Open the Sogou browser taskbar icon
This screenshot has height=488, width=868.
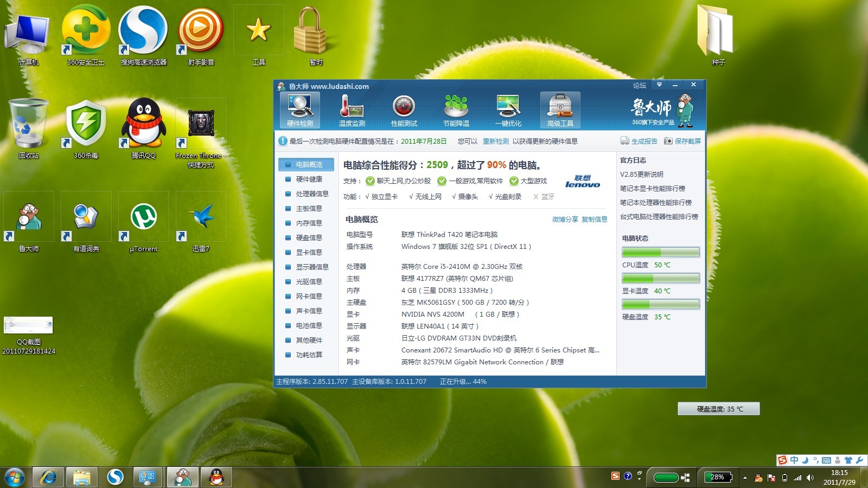click(115, 477)
